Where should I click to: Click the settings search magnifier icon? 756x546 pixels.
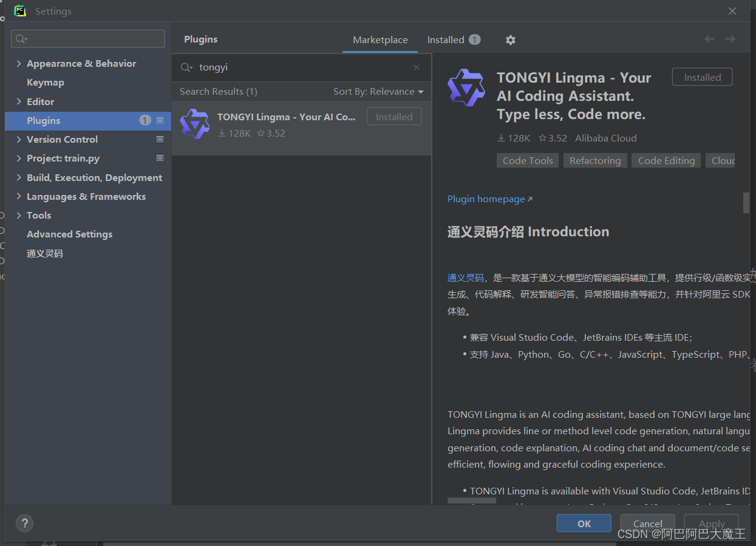(x=21, y=39)
